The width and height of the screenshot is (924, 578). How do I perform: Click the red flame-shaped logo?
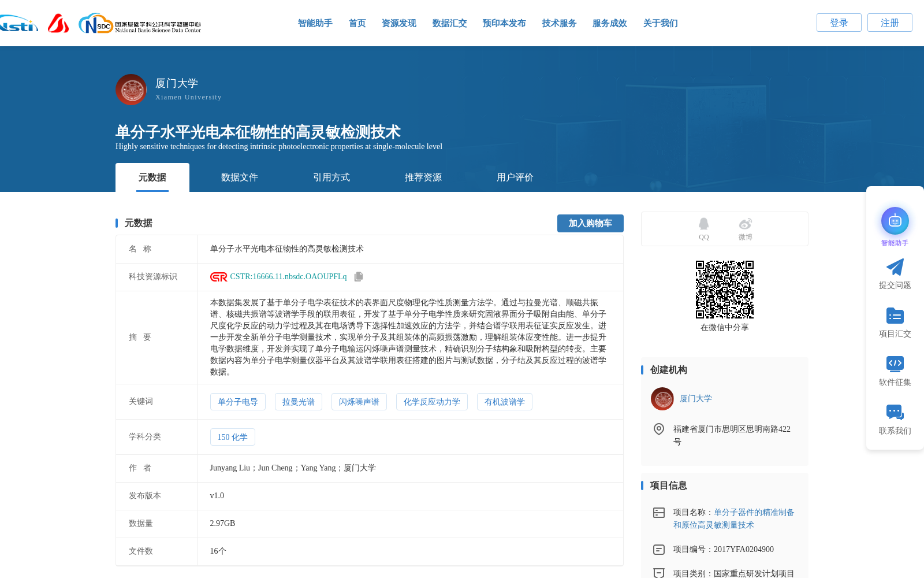tap(58, 23)
